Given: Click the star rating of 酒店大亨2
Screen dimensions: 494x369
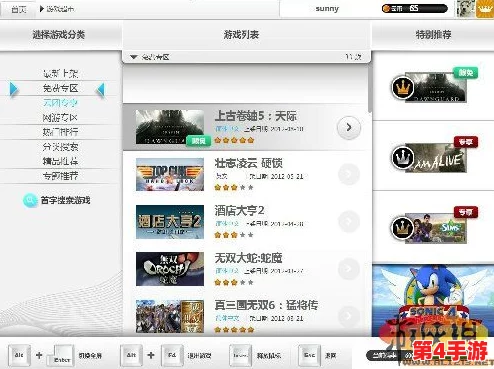Looking at the screenshot, I should 234,235.
